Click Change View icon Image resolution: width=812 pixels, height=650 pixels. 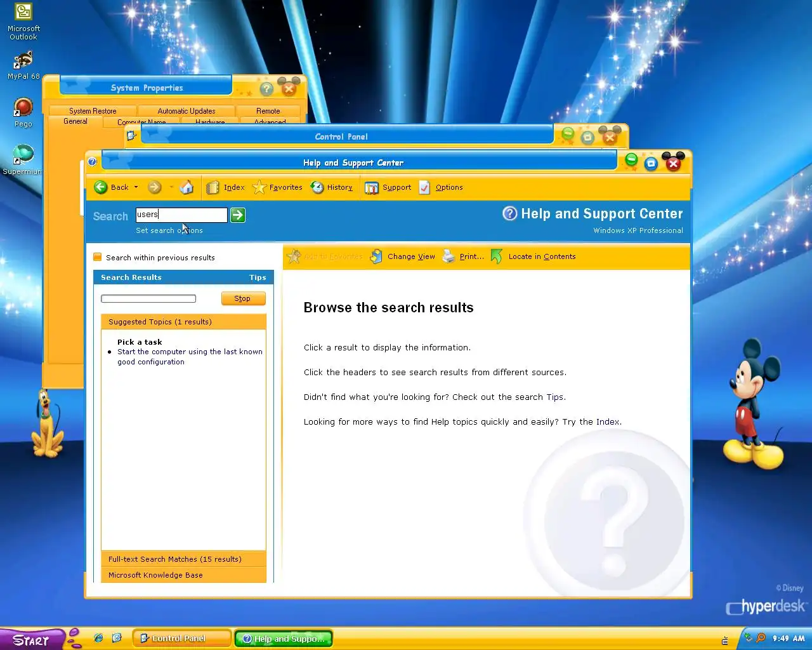(x=376, y=256)
